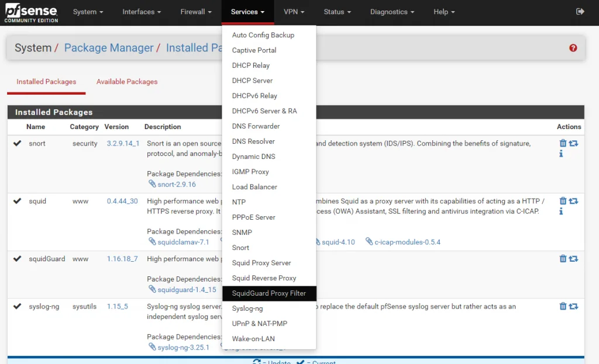This screenshot has width=599, height=364.
Task: Reinstall squidGuard package via arrows icon
Action: pos(573,258)
